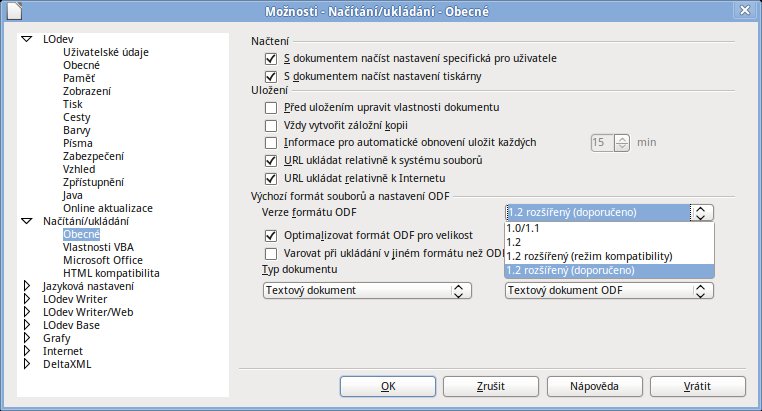
Task: Toggle URL relative to Internet
Action: click(x=271, y=179)
